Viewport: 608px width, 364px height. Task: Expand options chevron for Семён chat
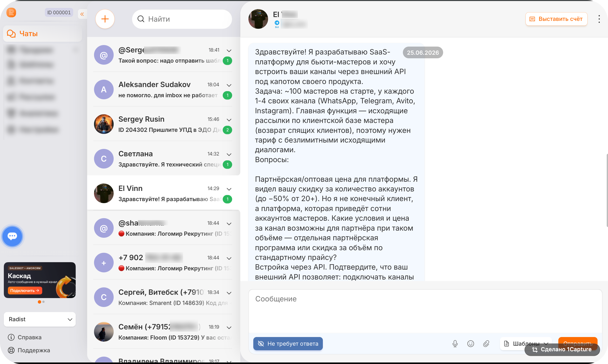pos(229,327)
